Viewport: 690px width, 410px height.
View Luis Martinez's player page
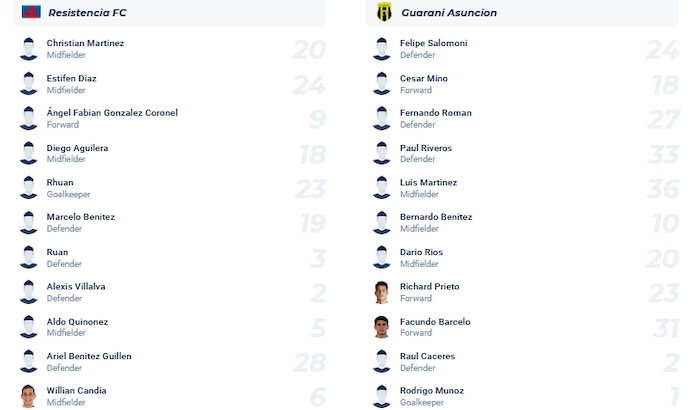point(428,183)
